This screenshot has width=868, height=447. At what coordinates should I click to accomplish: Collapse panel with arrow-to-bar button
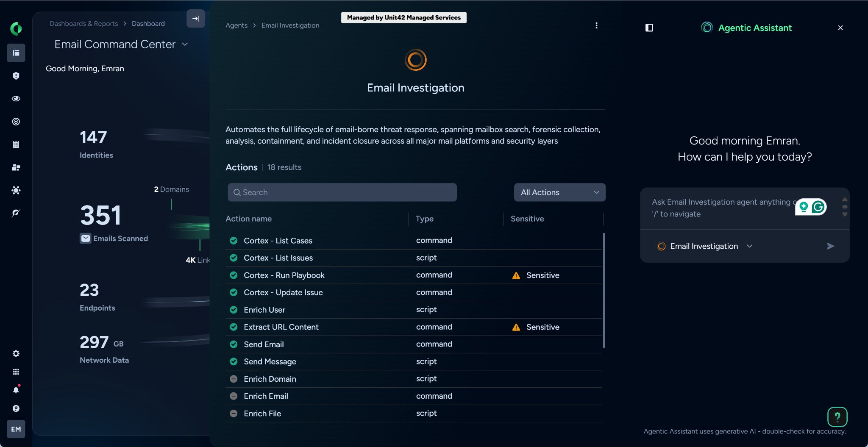(196, 19)
